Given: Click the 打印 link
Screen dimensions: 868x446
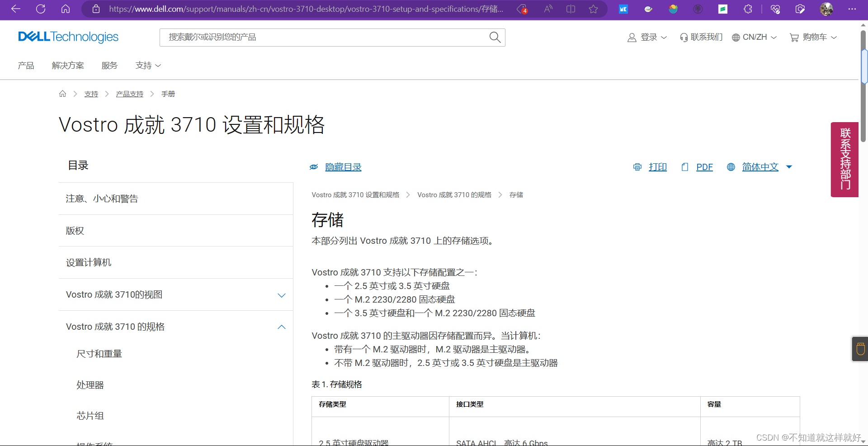Looking at the screenshot, I should pos(658,167).
